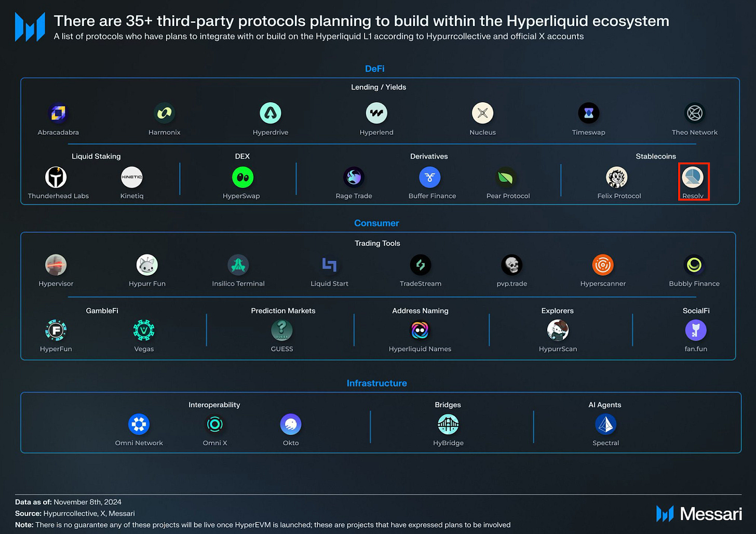The width and height of the screenshot is (756, 534).
Task: Click the Resolv stablecoin icon
Action: 693,177
